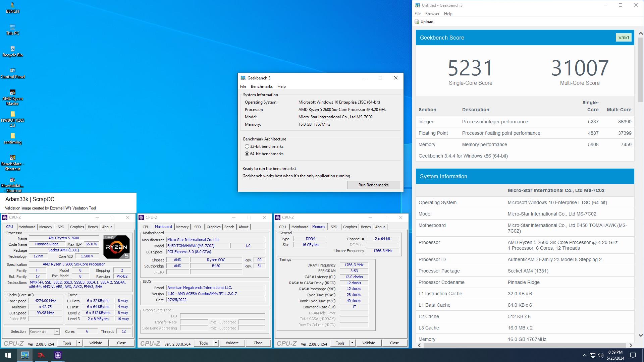Click Close in Mainboard CPU-Z window
The image size is (644, 362).
tap(258, 343)
